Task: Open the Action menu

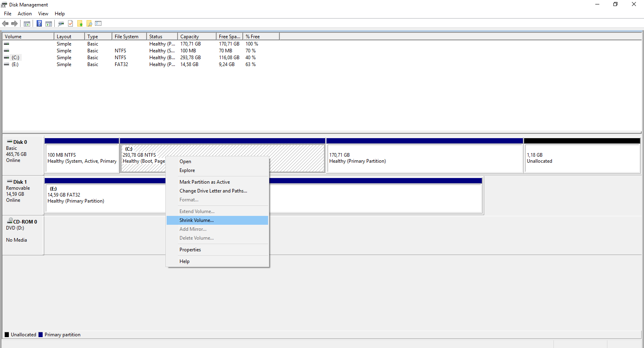Action: (25, 14)
